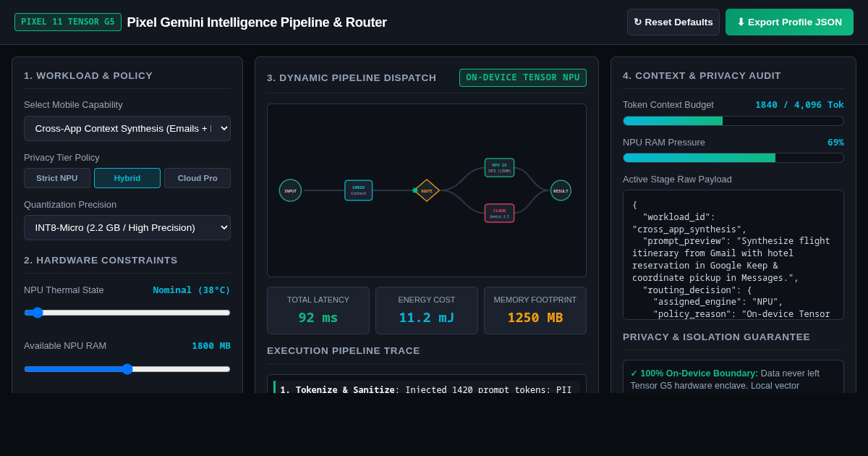Choose Strict NPU privacy tier
Image resolution: width=868 pixels, height=456 pixels.
[57, 178]
